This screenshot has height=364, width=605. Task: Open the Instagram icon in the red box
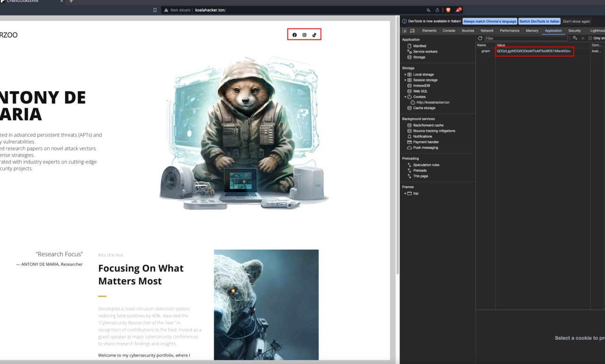pos(304,35)
